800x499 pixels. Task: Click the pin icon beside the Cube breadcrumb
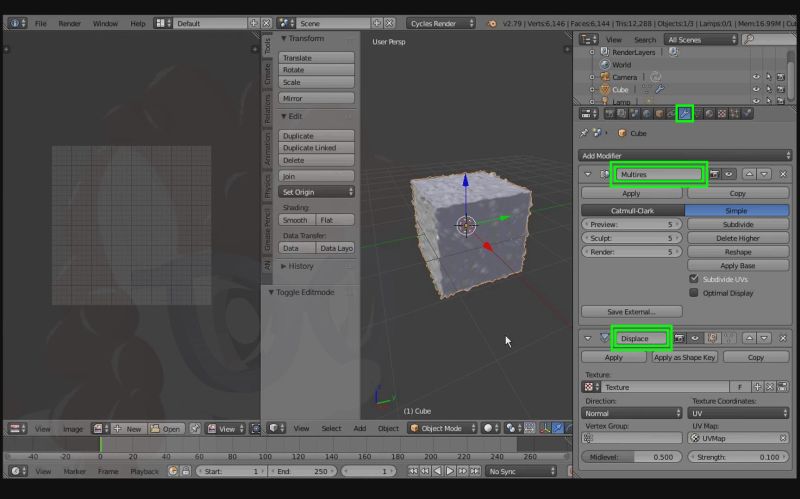pos(584,133)
